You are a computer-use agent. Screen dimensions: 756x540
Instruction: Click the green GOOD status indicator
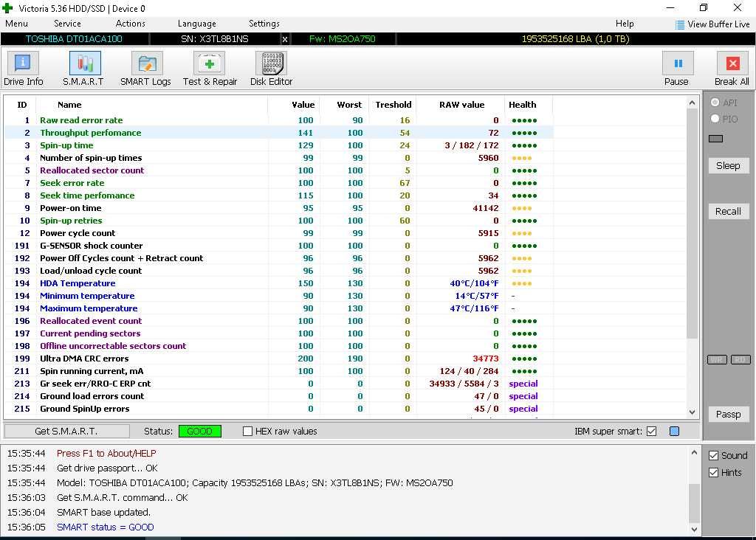click(x=199, y=431)
